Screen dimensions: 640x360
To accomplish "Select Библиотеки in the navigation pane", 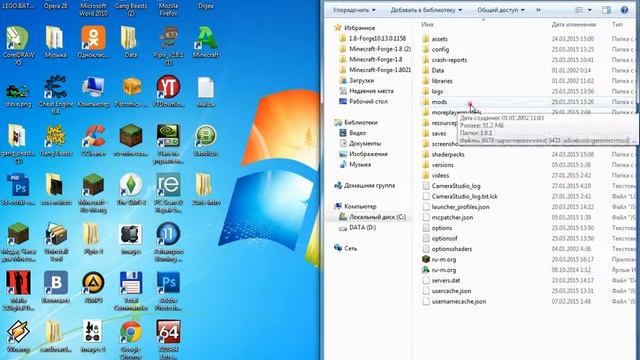I will coord(361,122).
